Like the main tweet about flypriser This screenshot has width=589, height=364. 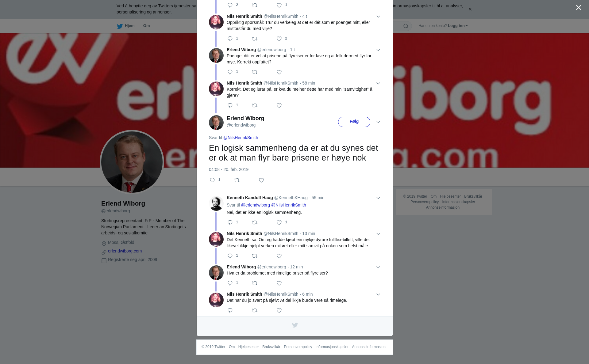pos(261,180)
